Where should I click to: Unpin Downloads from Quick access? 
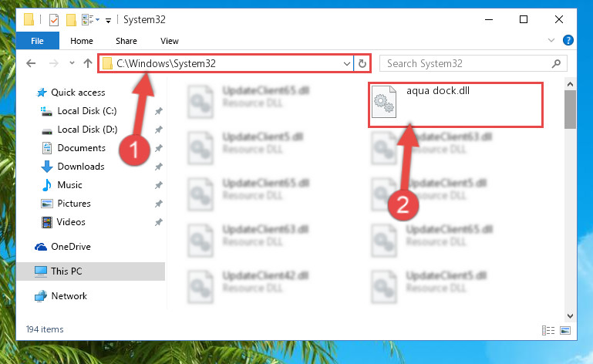[x=158, y=167]
